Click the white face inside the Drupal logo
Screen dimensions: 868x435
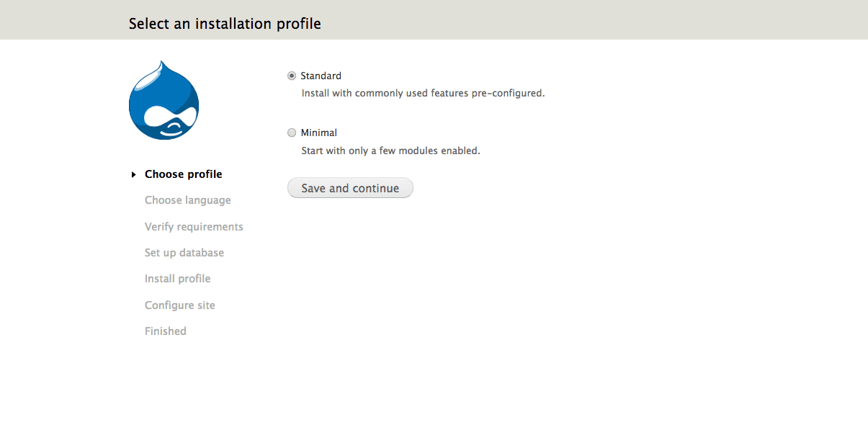tap(170, 120)
